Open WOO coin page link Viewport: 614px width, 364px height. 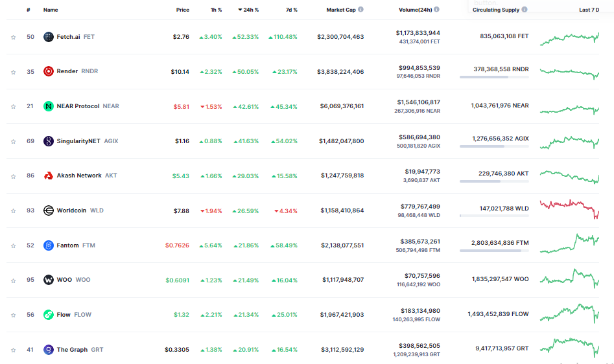(67, 280)
